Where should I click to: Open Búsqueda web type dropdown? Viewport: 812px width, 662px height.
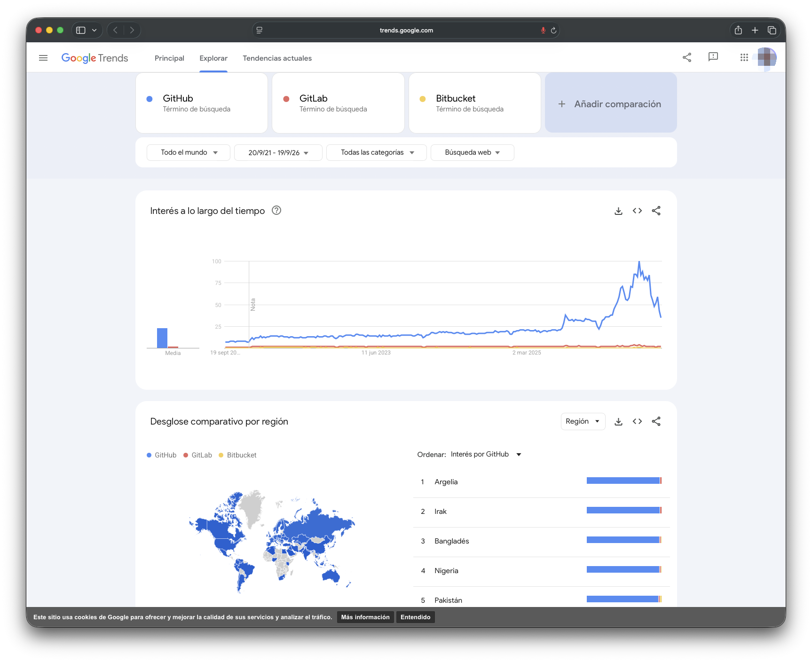pos(473,152)
